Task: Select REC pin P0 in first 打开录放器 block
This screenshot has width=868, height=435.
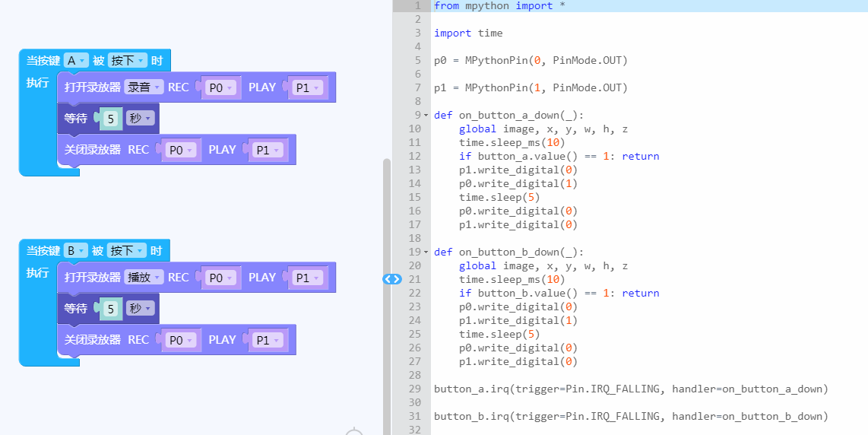Action: point(221,88)
